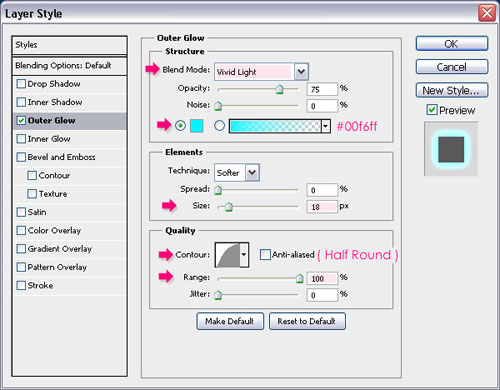
Task: Open the gradient picker dropdown arrow
Action: tap(326, 126)
